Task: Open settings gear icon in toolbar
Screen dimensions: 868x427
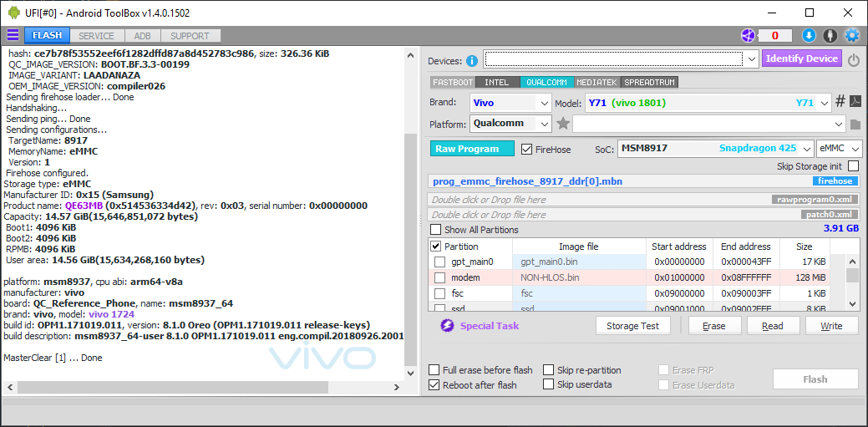Action: 851,35
